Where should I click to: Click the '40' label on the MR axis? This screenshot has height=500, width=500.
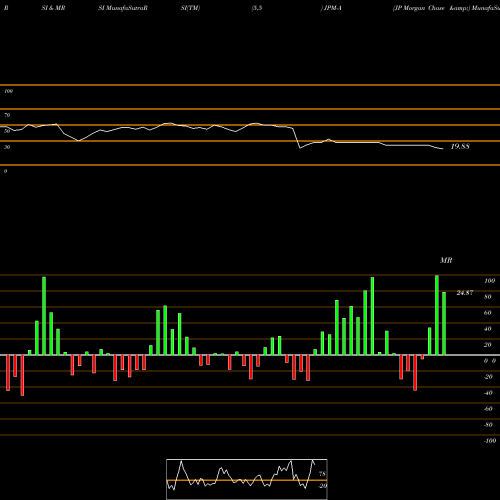488,329
